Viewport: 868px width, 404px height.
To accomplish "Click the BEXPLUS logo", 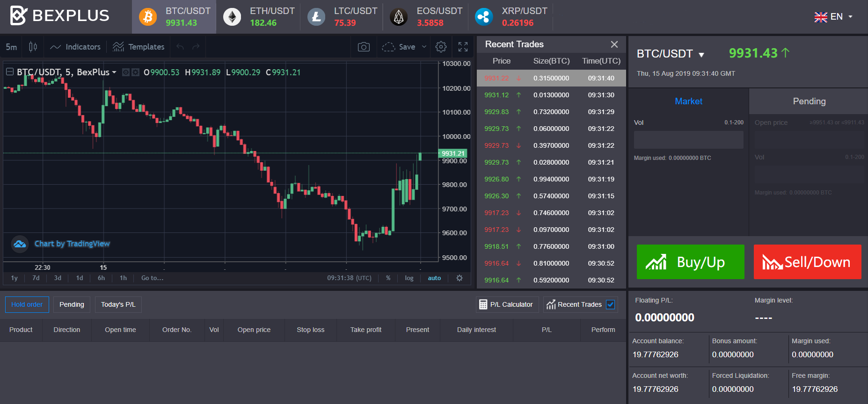I will (x=59, y=15).
